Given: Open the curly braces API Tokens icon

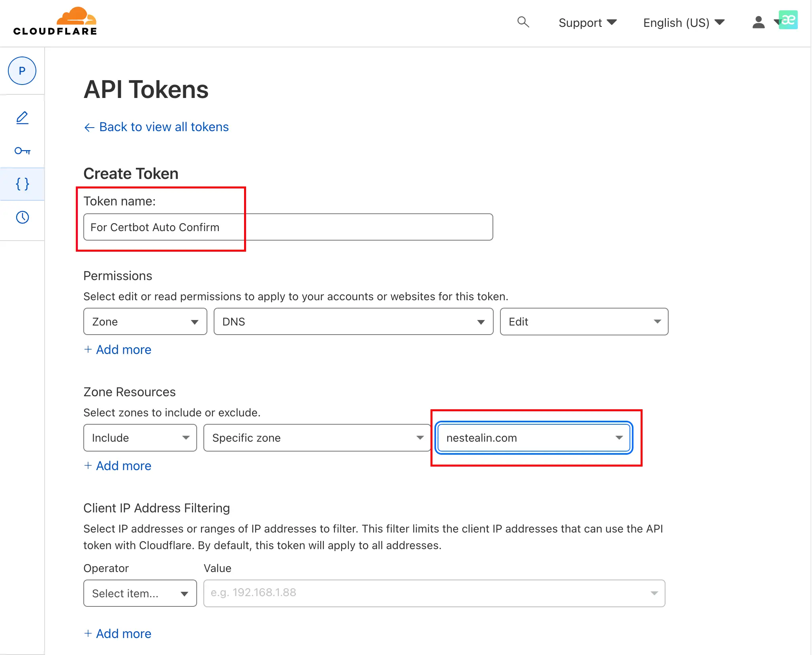Looking at the screenshot, I should point(22,184).
